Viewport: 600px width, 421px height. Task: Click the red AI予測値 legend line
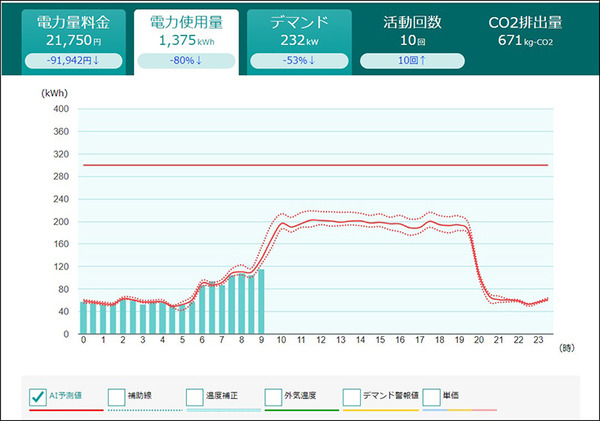60,410
